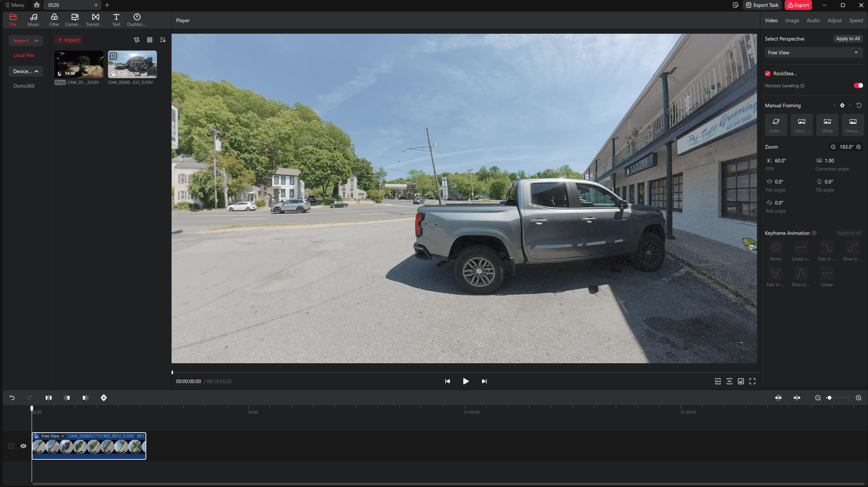Image resolution: width=868 pixels, height=487 pixels.
Task: Open media sort order options
Action: (x=163, y=40)
